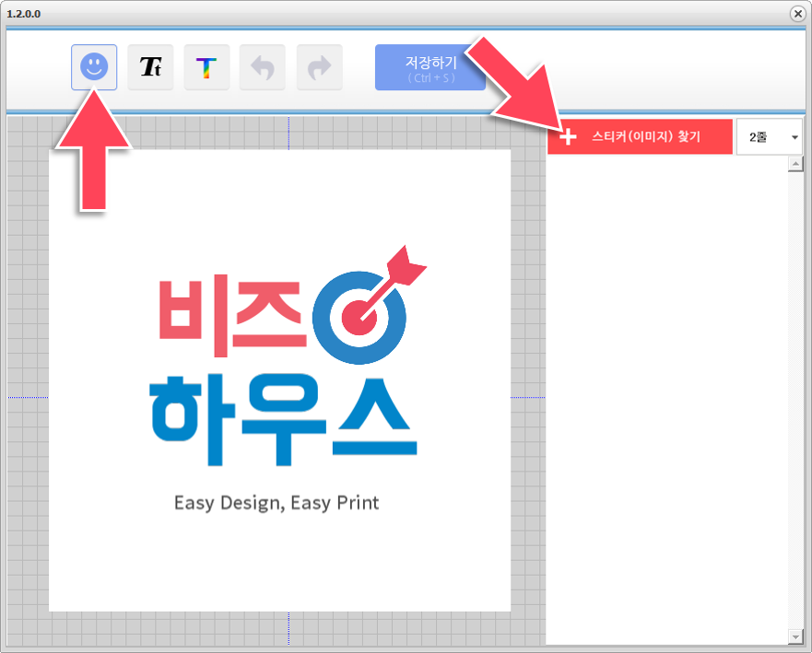Open 스티커(이미지) 찾기 to add a sticker
This screenshot has width=812, height=653.
[640, 136]
